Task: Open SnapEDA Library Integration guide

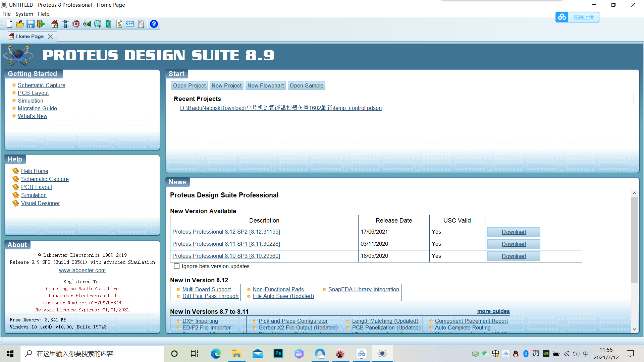Action: 364,289
